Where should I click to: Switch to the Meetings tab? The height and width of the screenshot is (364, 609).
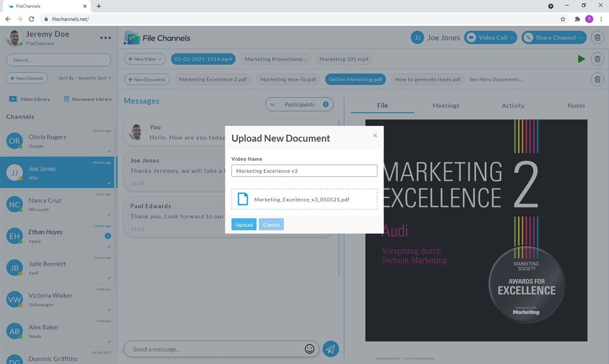point(446,105)
